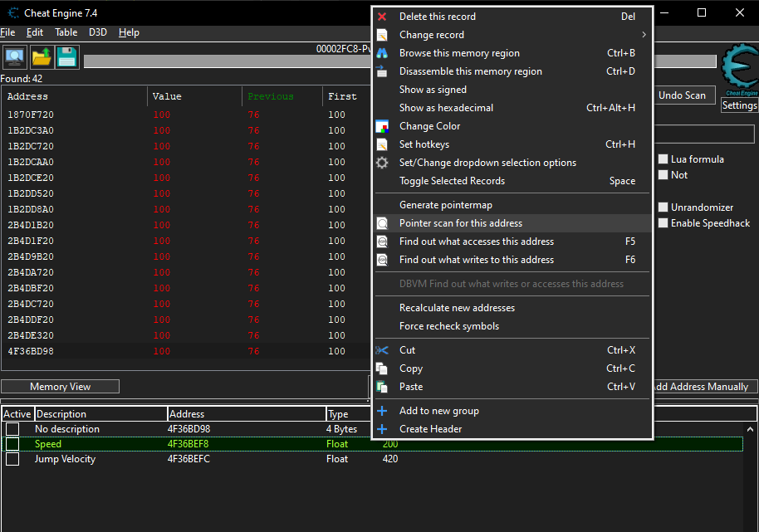The image size is (759, 532).
Task: Enable the Lua formula checkbox
Action: point(664,159)
